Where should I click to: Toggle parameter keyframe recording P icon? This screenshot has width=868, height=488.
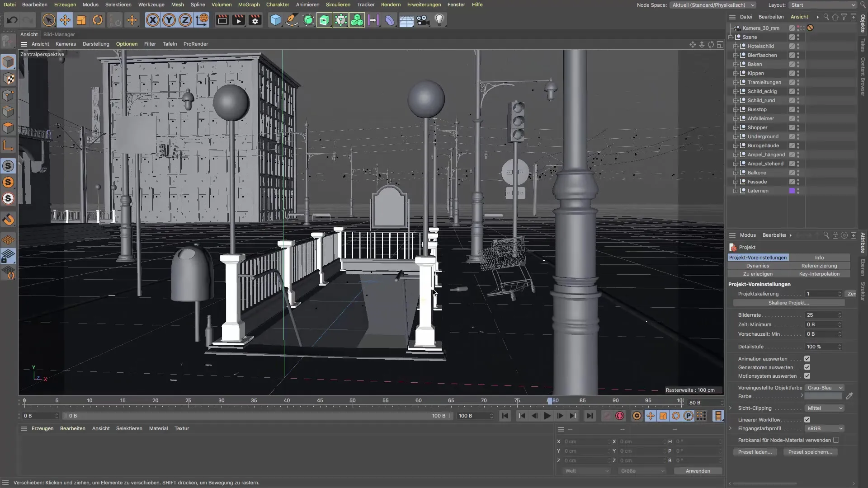[x=688, y=416]
